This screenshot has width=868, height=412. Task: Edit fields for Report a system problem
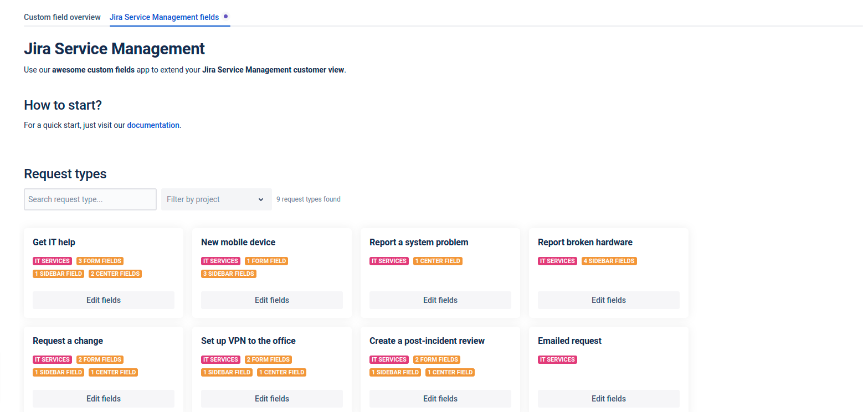440,300
